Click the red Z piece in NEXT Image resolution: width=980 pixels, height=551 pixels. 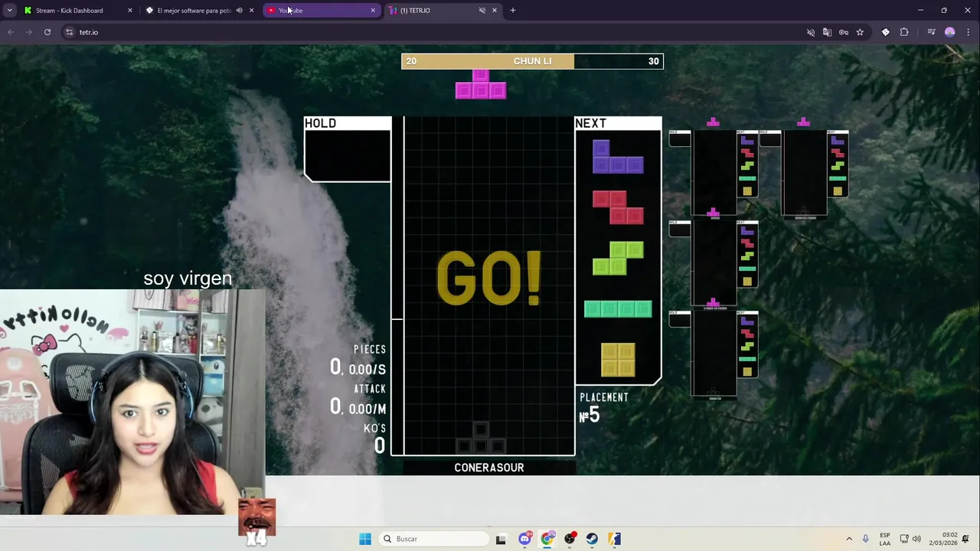[618, 207]
